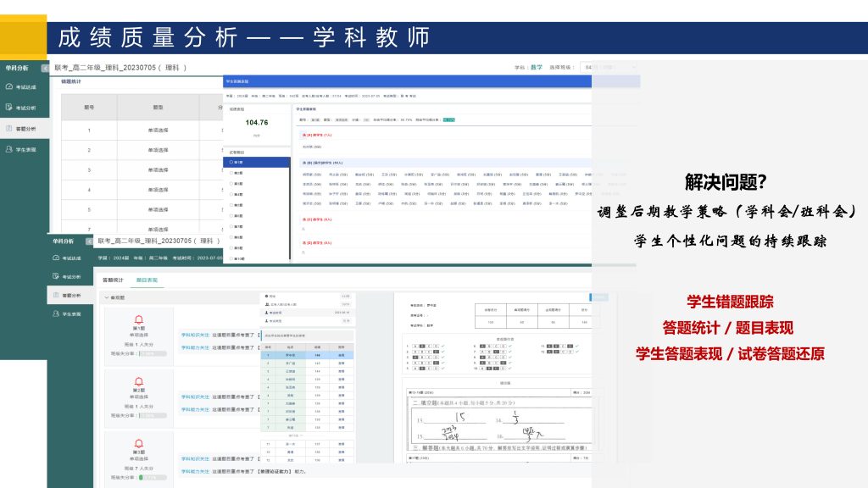Collapse the top 单科分析 sidebar arrow
The width and height of the screenshot is (868, 488).
click(43, 68)
